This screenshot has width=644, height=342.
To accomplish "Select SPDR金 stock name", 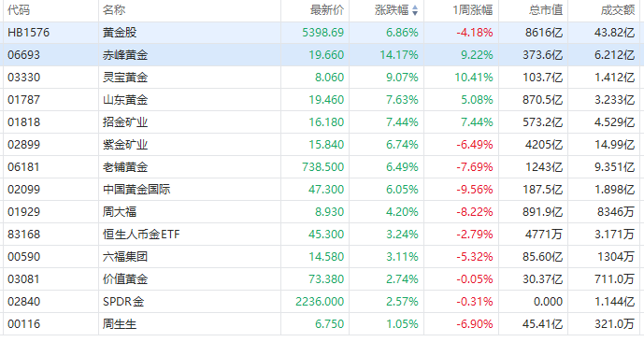I will [x=123, y=302].
